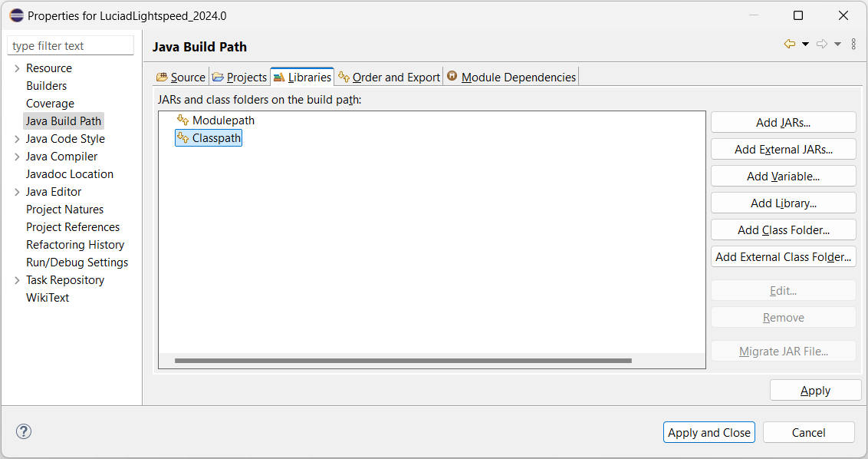This screenshot has width=868, height=459.
Task: Click the horizontal scrollbar in the libraries list
Action: coord(403,360)
